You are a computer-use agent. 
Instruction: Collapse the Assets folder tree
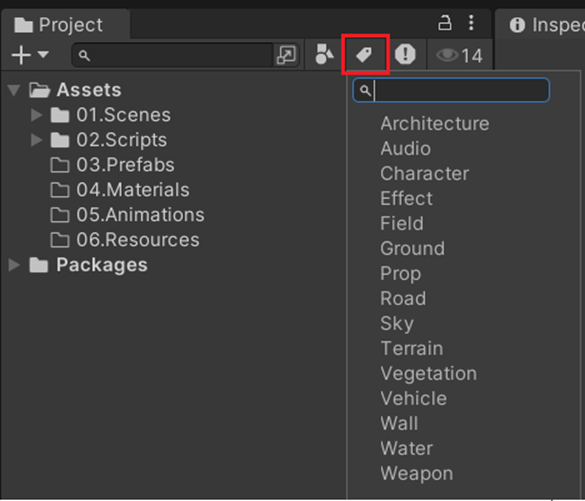[x=14, y=90]
